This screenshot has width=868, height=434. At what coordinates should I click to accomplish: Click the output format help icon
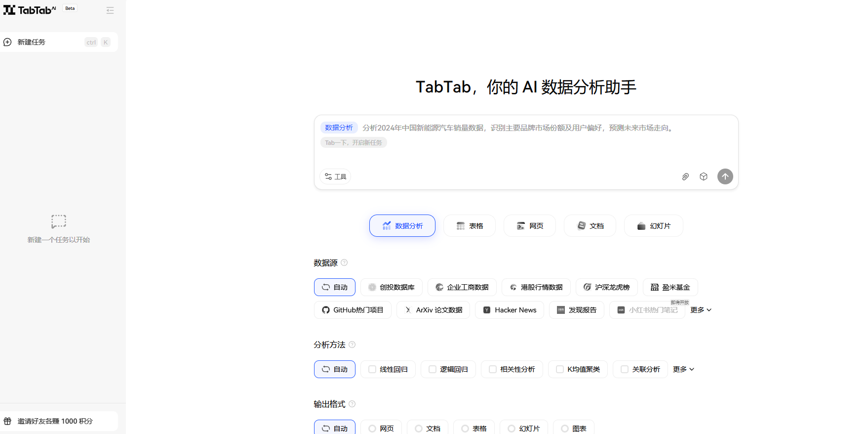352,404
